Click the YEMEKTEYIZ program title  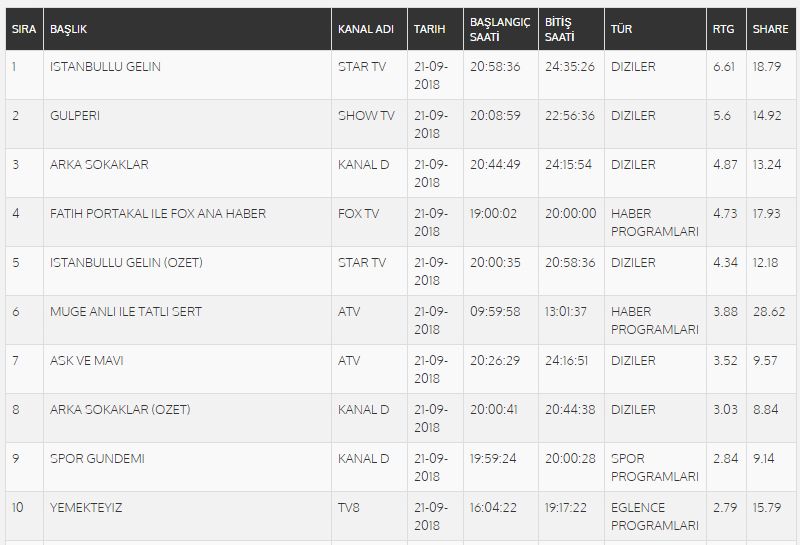86,508
